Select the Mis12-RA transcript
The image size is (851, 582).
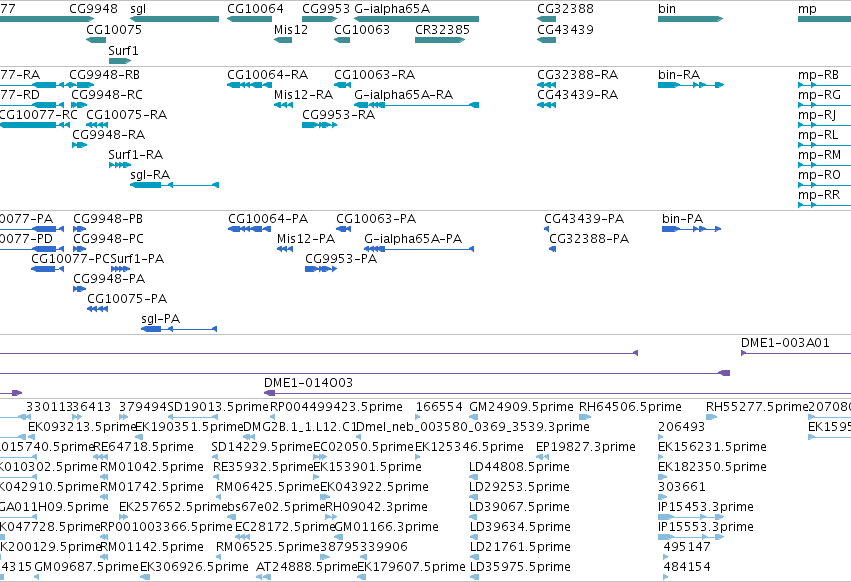(283, 105)
